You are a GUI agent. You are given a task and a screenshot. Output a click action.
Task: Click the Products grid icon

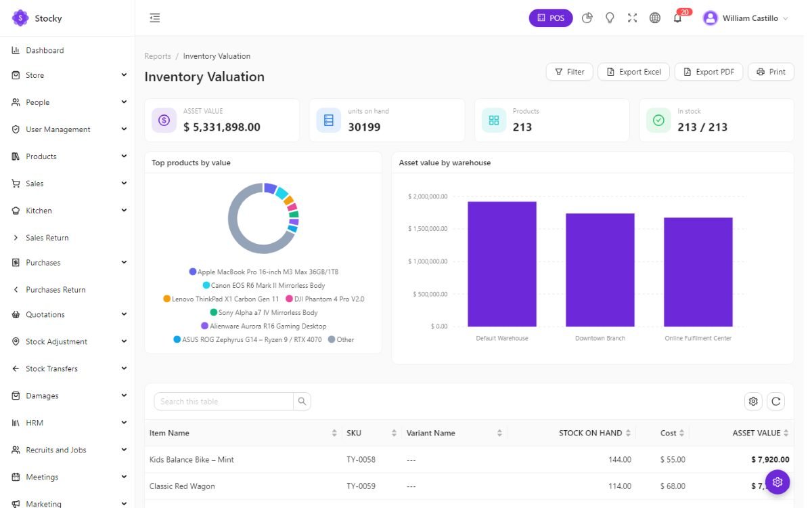point(494,120)
